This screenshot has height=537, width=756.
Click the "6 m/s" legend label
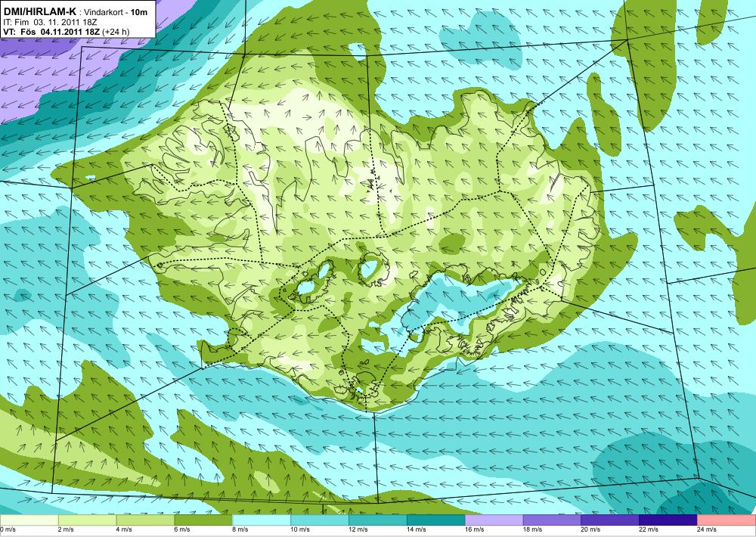click(x=181, y=529)
